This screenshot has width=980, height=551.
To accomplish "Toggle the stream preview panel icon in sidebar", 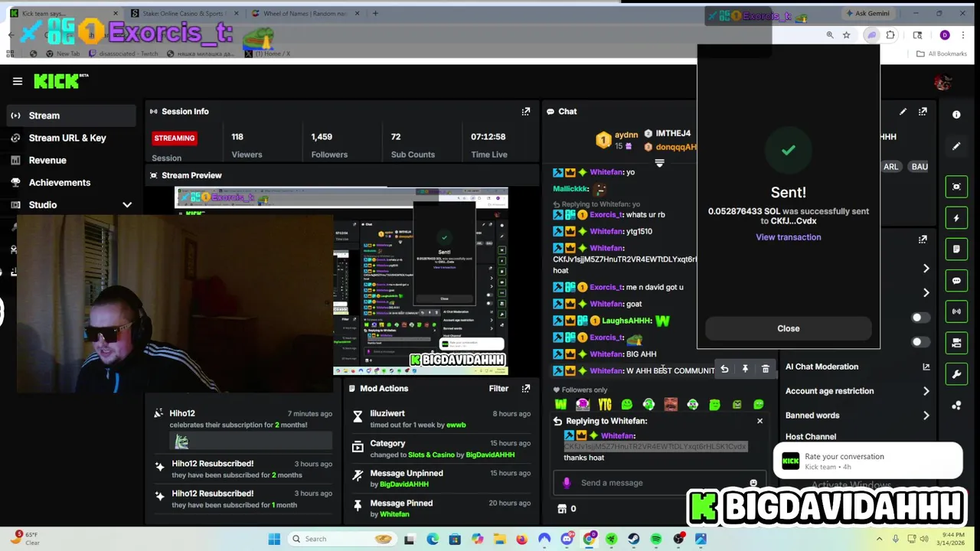I will pyautogui.click(x=956, y=187).
